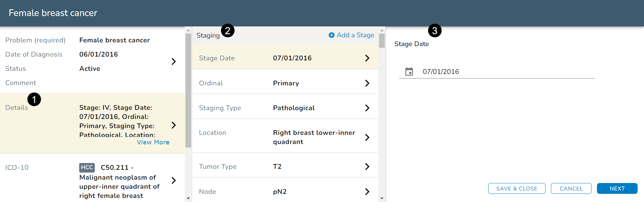
Task: Open the Stage Date calendar picker icon
Action: [409, 72]
